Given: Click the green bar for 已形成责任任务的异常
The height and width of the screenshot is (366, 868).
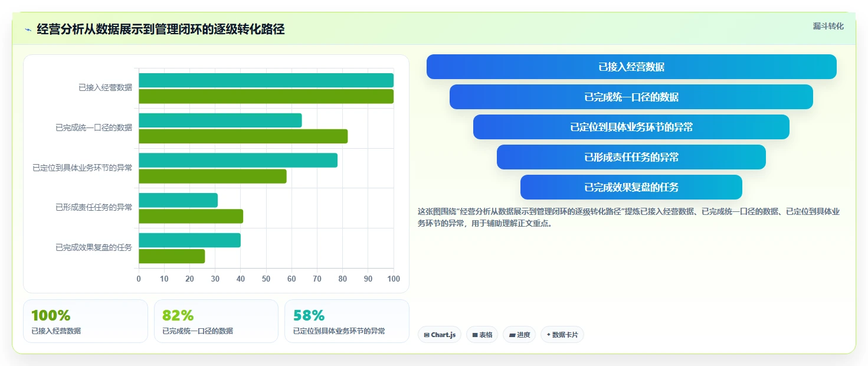Looking at the screenshot, I should [x=191, y=216].
